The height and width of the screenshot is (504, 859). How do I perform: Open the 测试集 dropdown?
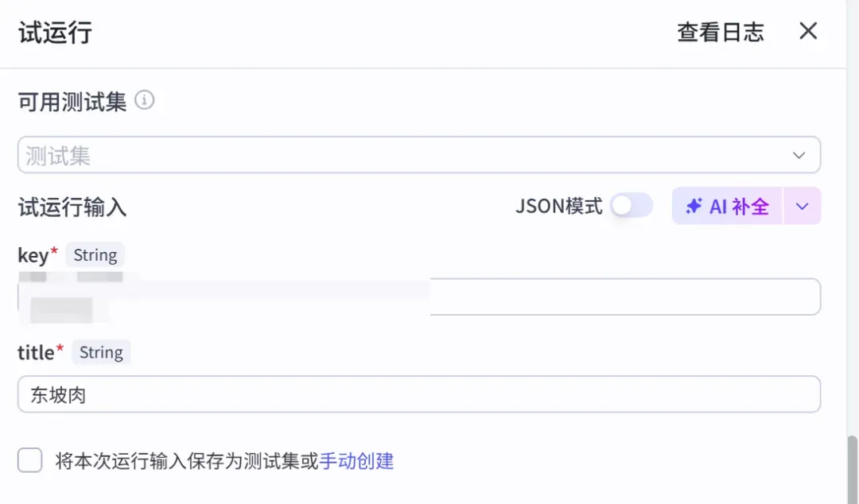(x=419, y=155)
